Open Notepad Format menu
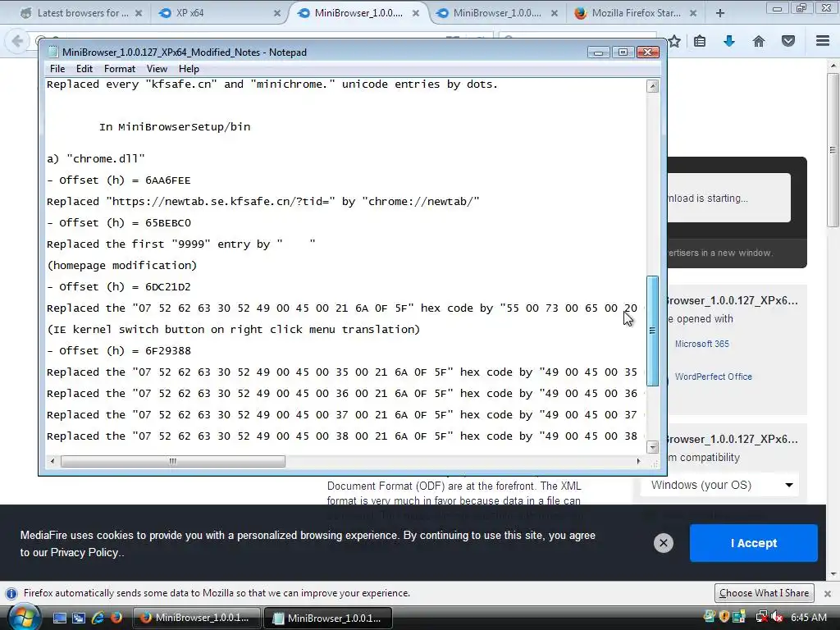The height and width of the screenshot is (630, 840). 120,69
